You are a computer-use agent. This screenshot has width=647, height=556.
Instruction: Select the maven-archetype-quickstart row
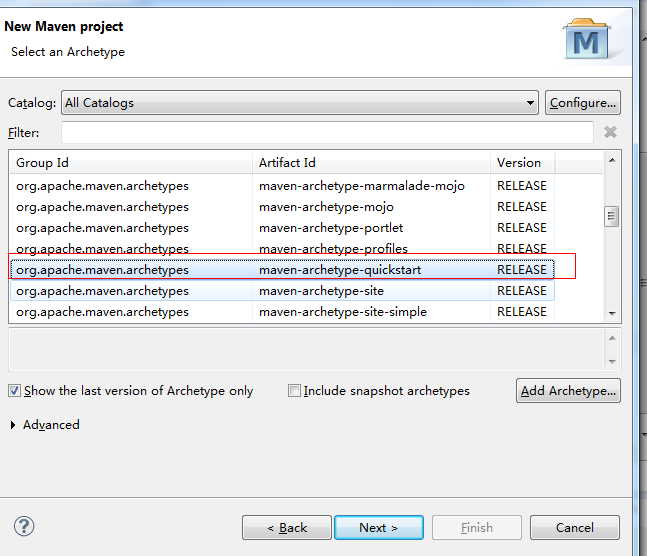(x=282, y=270)
